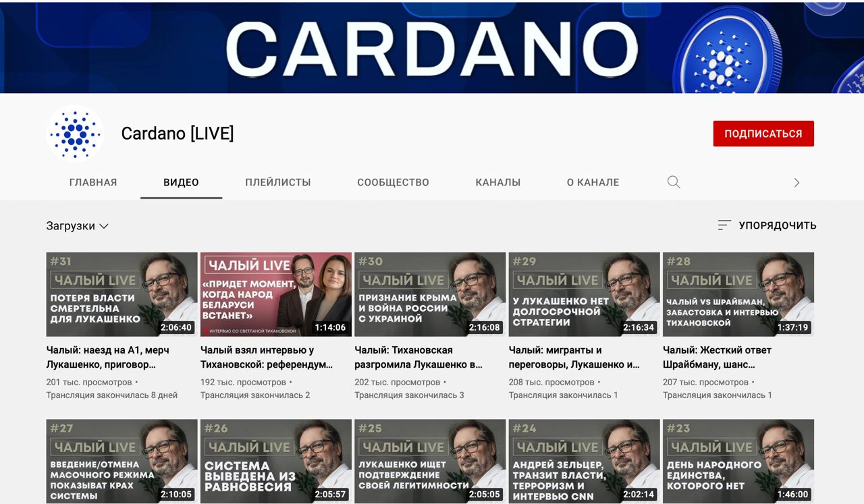Screen dimensions: 864x504
Task: Open title 'Чалый: мигранты и переговоры'
Action: 574,357
